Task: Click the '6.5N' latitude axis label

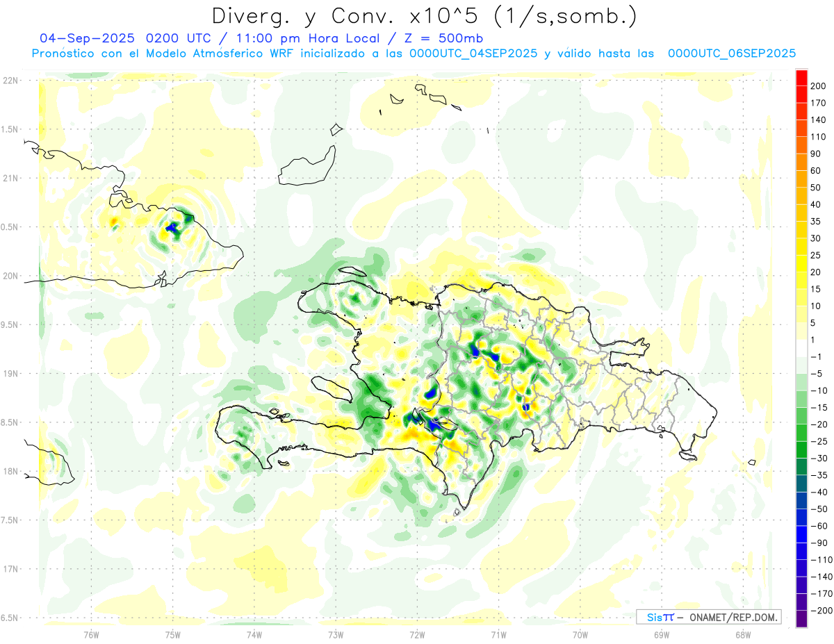Action: pyautogui.click(x=10, y=618)
